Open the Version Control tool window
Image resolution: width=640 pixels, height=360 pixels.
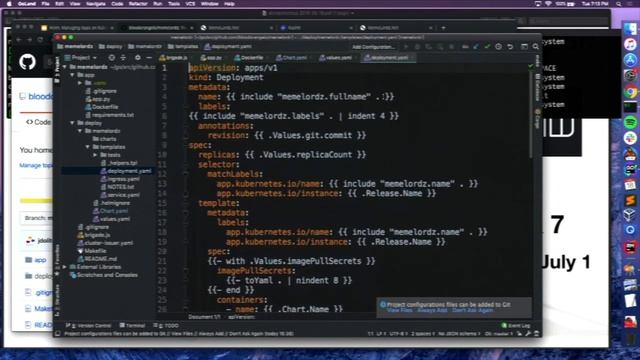pos(89,326)
